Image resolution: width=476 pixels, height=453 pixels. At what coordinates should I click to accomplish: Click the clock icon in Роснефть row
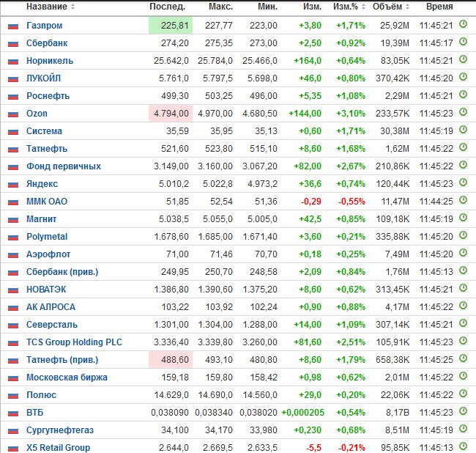(x=463, y=95)
